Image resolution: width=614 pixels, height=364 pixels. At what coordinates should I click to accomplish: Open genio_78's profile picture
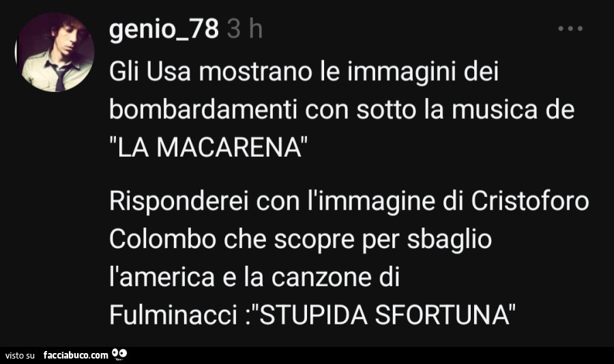click(55, 52)
